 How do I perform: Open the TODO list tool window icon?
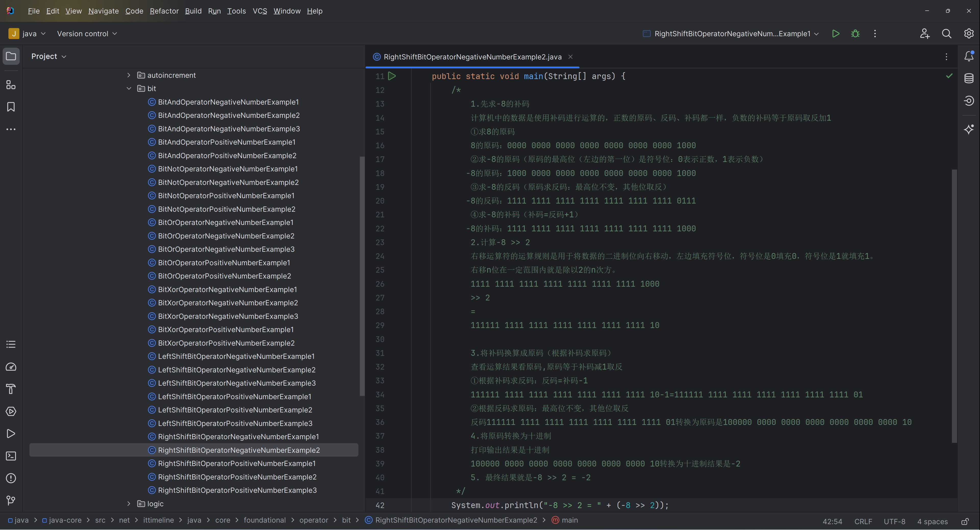[11, 344]
